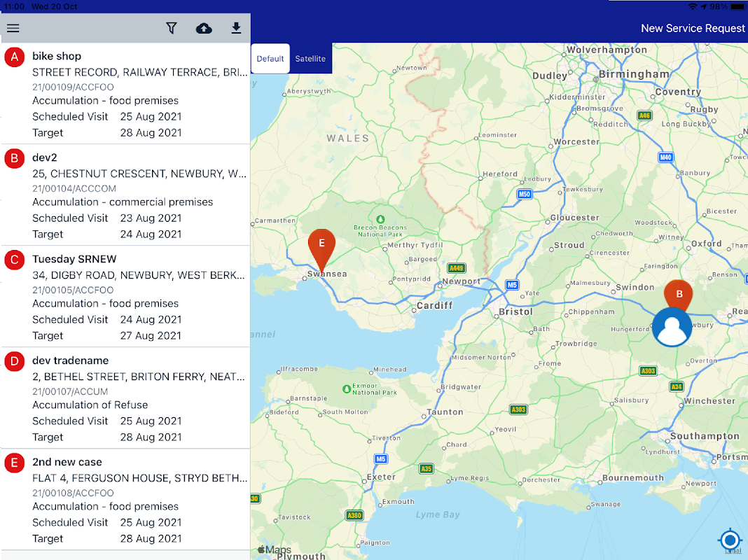
Task: Tap Cardiff label on the map
Action: point(435,305)
